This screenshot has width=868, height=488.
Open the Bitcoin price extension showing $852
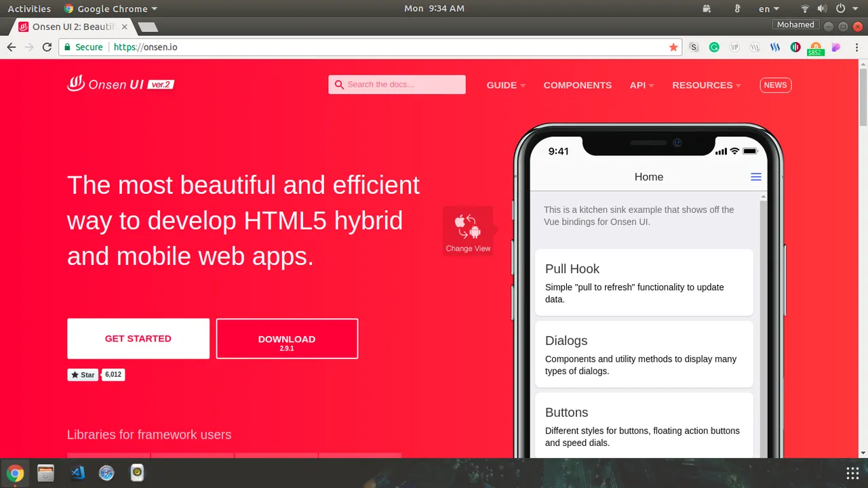pos(816,49)
